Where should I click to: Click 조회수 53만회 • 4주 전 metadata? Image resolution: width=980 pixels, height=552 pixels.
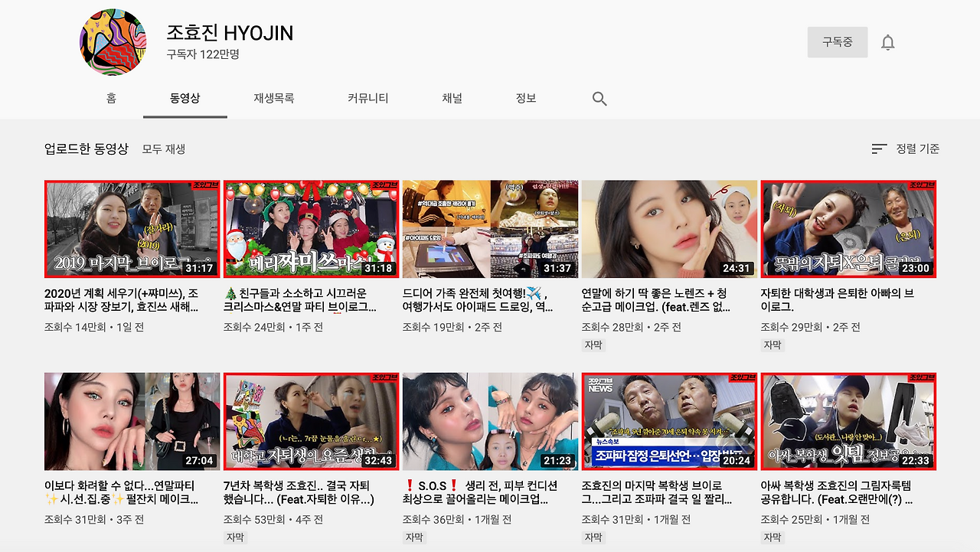coord(273,519)
